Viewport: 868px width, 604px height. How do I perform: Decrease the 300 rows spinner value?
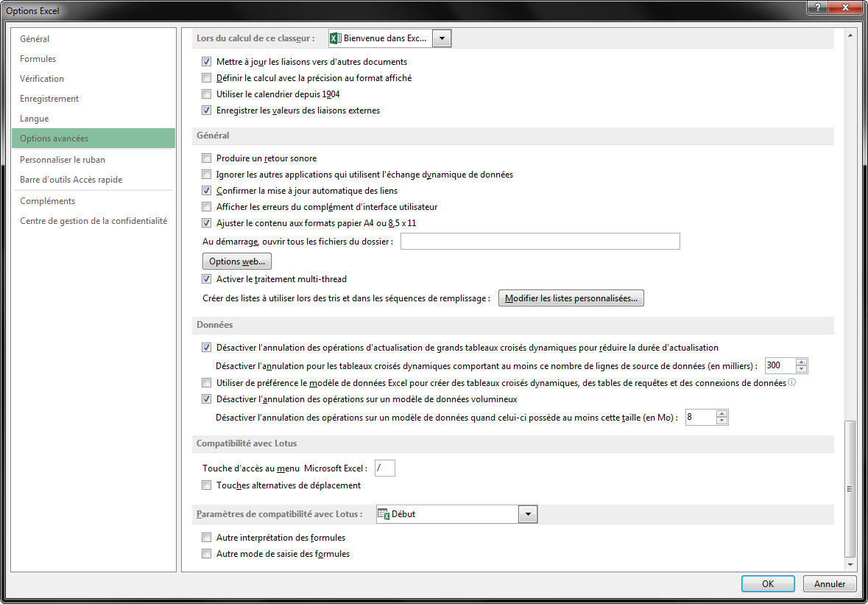(x=801, y=369)
